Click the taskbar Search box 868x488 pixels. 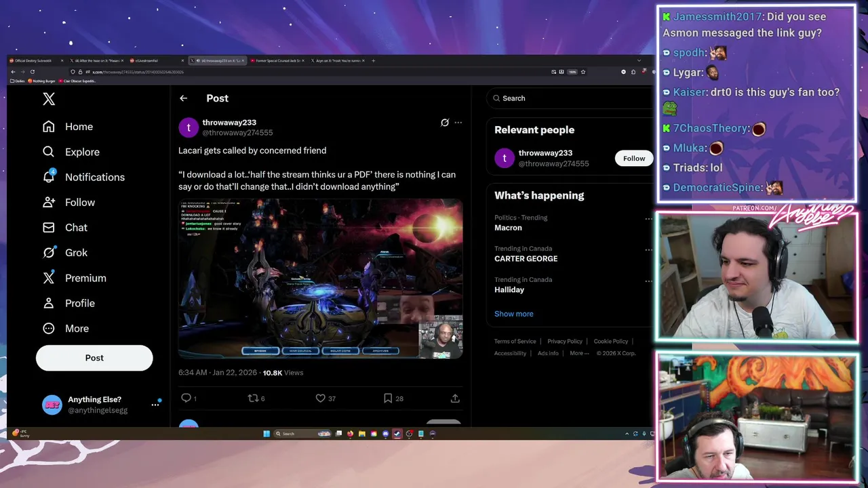pos(303,434)
